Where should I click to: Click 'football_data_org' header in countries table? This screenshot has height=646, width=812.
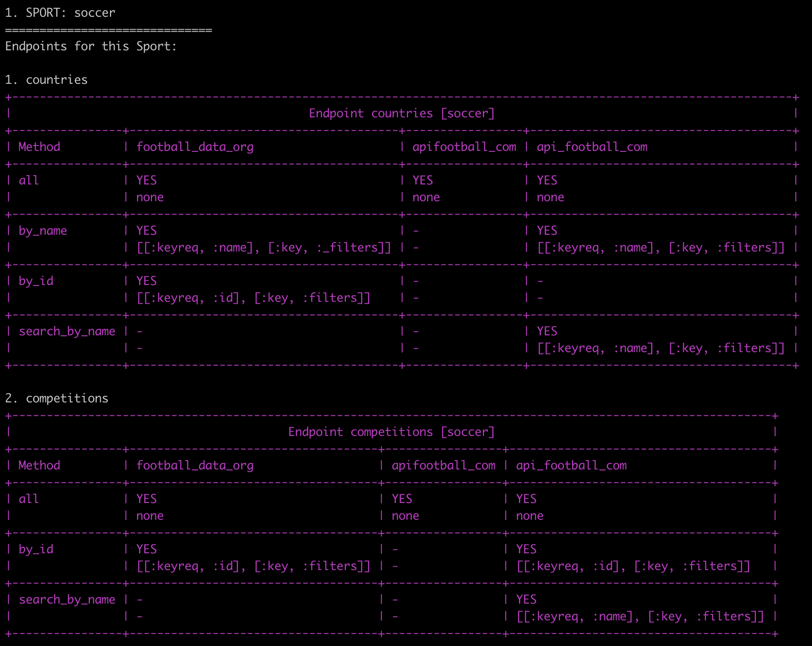click(195, 147)
